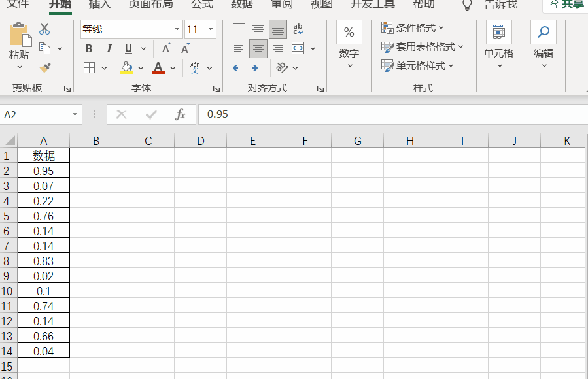588x379 pixels.
Task: Expand underline style dropdown arrow
Action: (x=143, y=49)
